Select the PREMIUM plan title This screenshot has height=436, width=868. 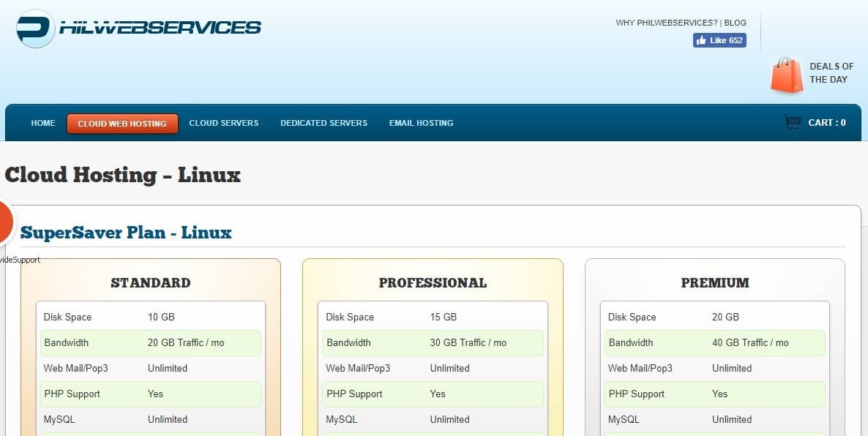click(715, 282)
